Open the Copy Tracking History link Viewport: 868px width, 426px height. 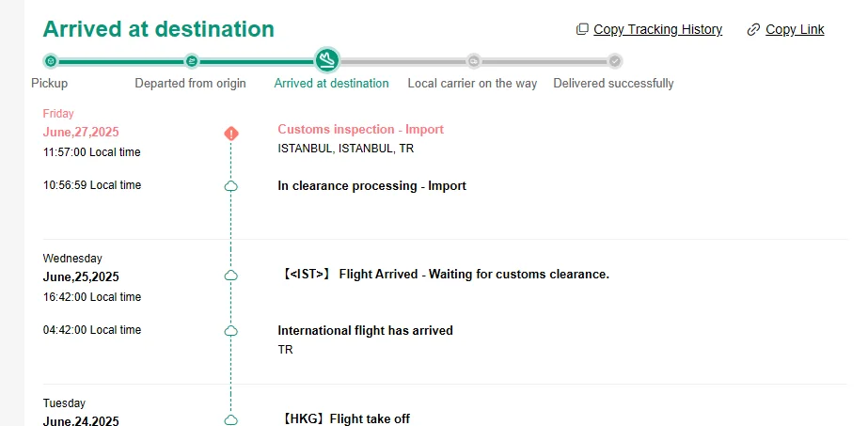(x=657, y=30)
